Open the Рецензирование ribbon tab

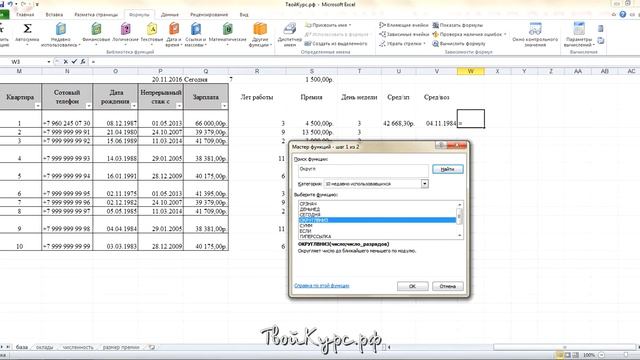click(x=209, y=15)
